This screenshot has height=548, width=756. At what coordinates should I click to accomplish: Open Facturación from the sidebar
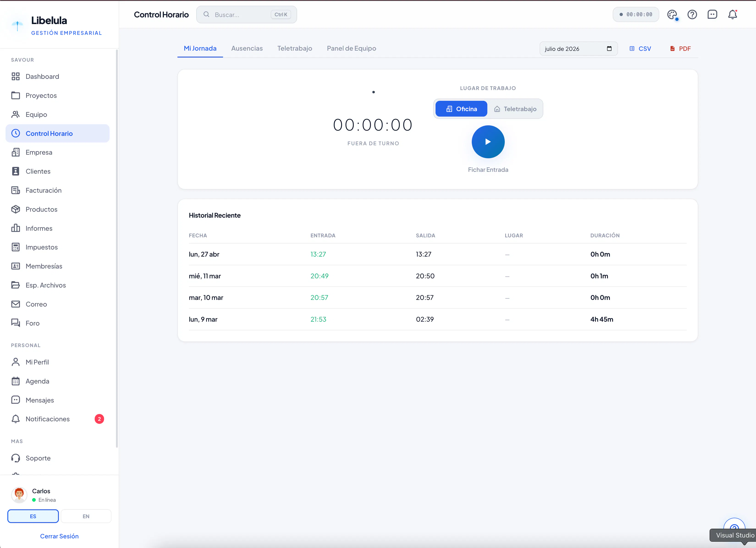point(57,190)
